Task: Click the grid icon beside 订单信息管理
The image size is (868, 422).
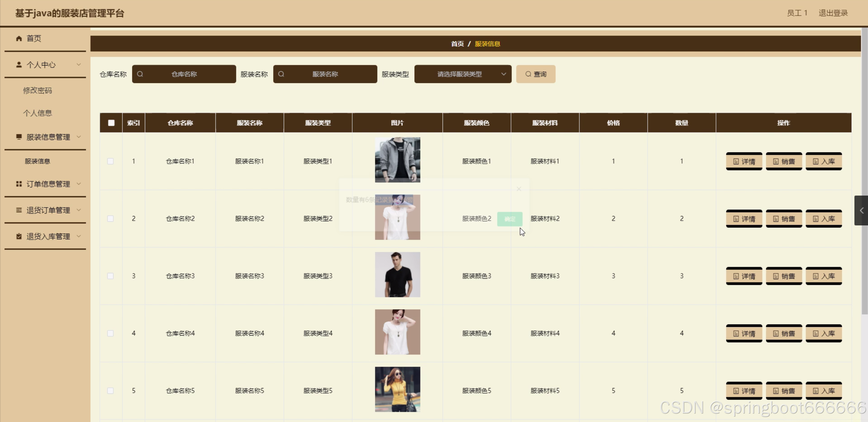Action: pyautogui.click(x=19, y=184)
